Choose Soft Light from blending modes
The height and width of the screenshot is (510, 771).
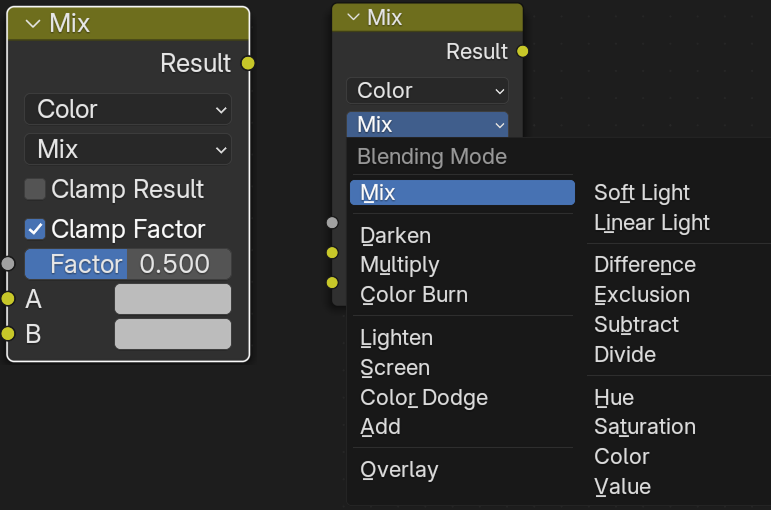coord(642,193)
